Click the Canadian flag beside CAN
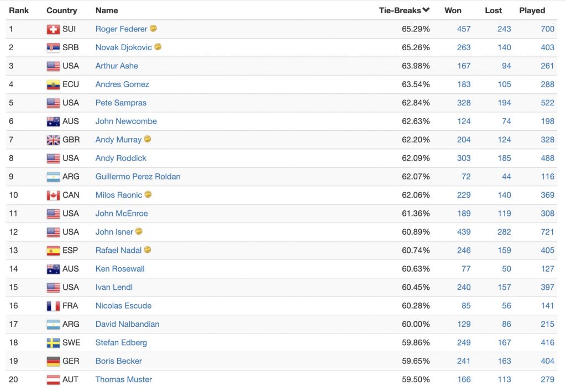 tap(53, 195)
